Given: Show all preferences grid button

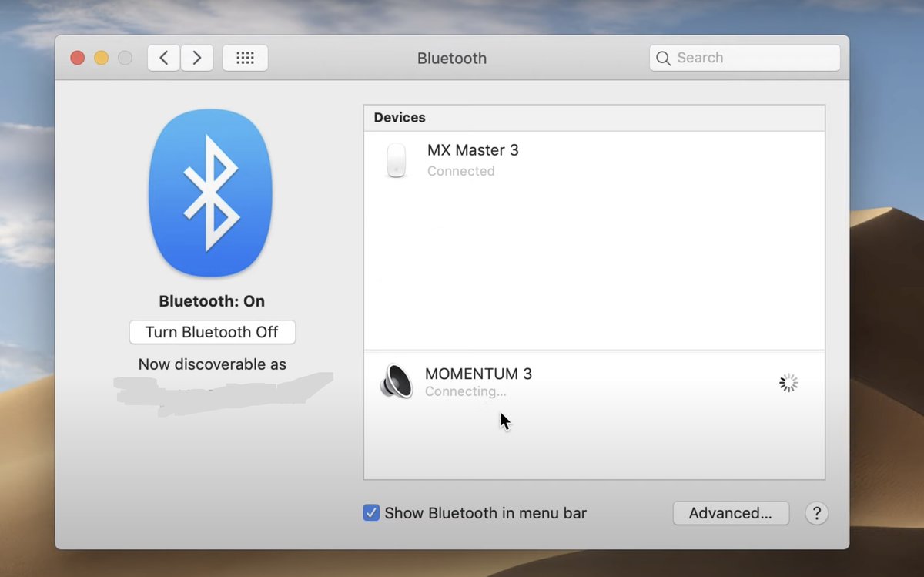Looking at the screenshot, I should click(x=245, y=58).
